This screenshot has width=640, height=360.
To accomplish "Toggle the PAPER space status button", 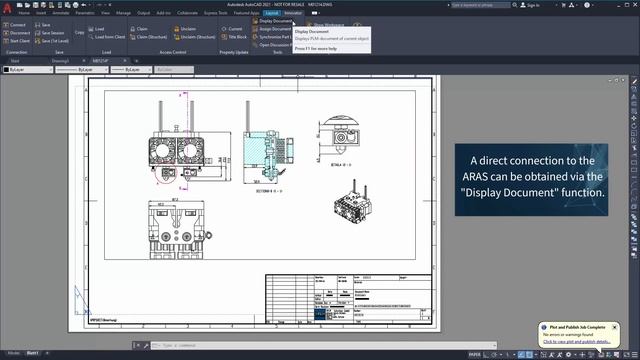I will tap(474, 354).
